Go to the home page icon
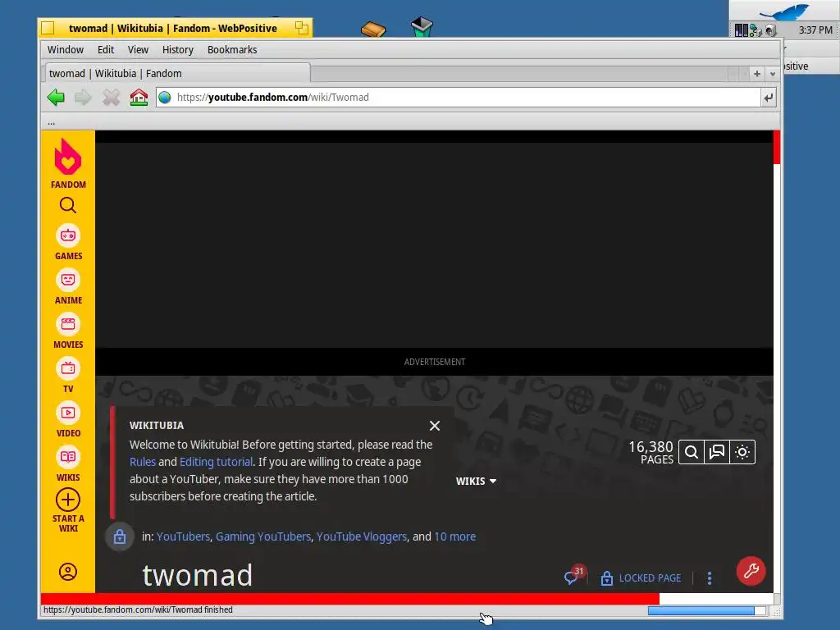840x630 pixels. tap(139, 98)
